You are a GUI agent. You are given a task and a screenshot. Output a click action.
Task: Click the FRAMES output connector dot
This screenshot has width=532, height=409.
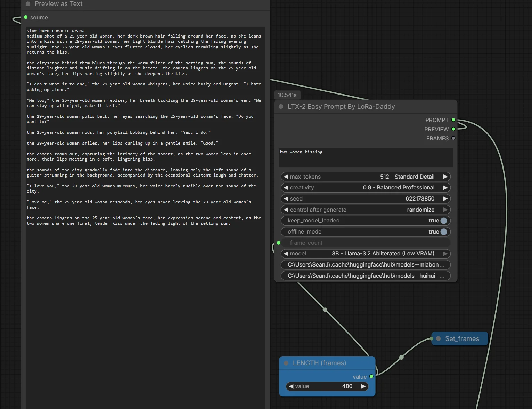(x=453, y=138)
